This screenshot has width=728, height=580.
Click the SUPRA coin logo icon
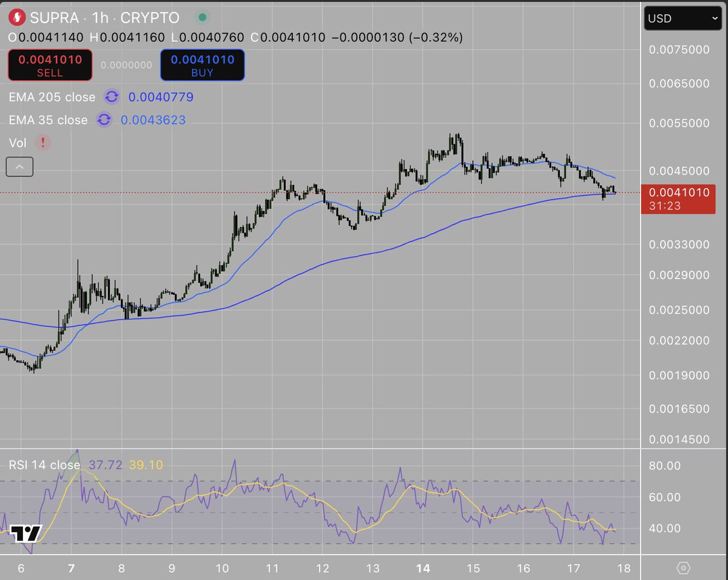coord(18,18)
